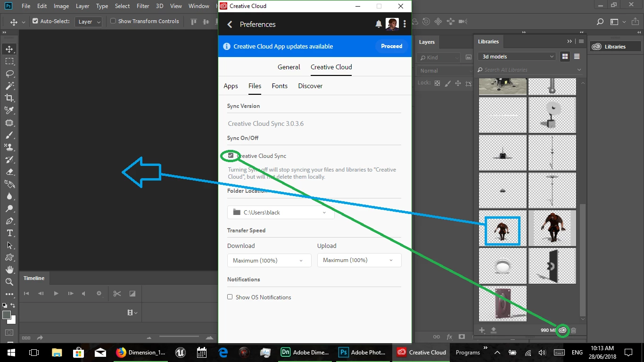Switch Libraries panel to list view
This screenshot has height=362, width=644.
(577, 57)
